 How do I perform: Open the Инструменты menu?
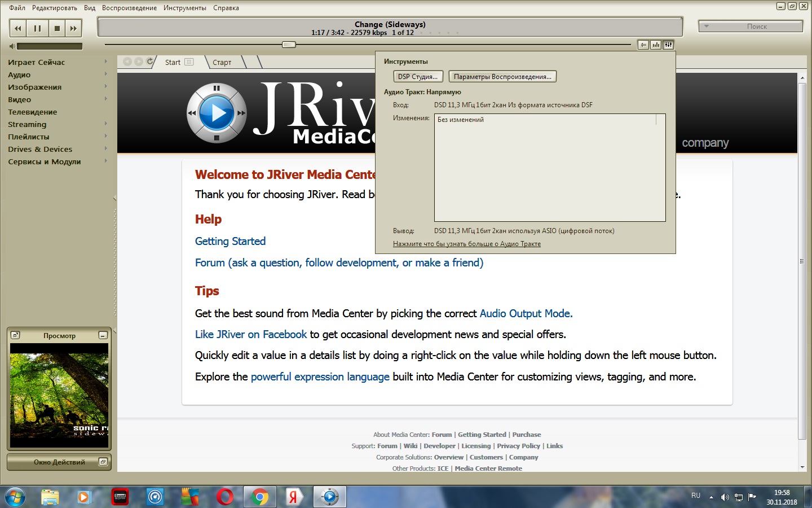coord(185,8)
